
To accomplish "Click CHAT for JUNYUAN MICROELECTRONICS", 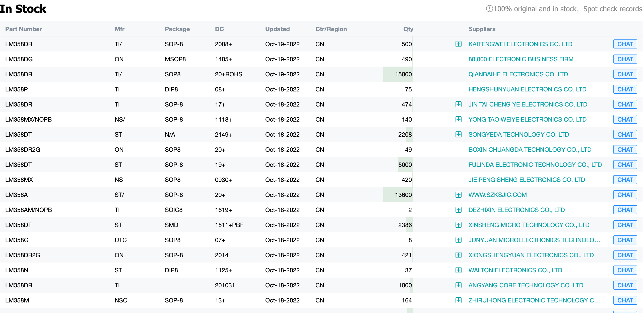I will click(625, 240).
